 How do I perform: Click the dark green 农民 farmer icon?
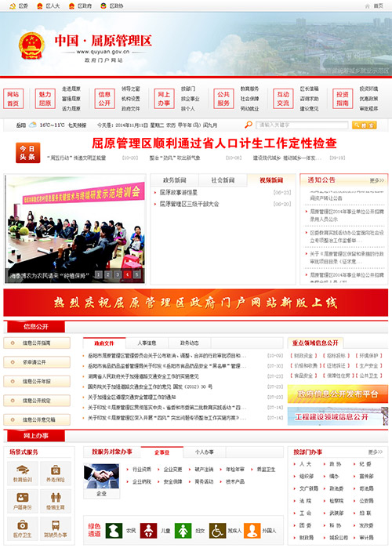click(114, 531)
